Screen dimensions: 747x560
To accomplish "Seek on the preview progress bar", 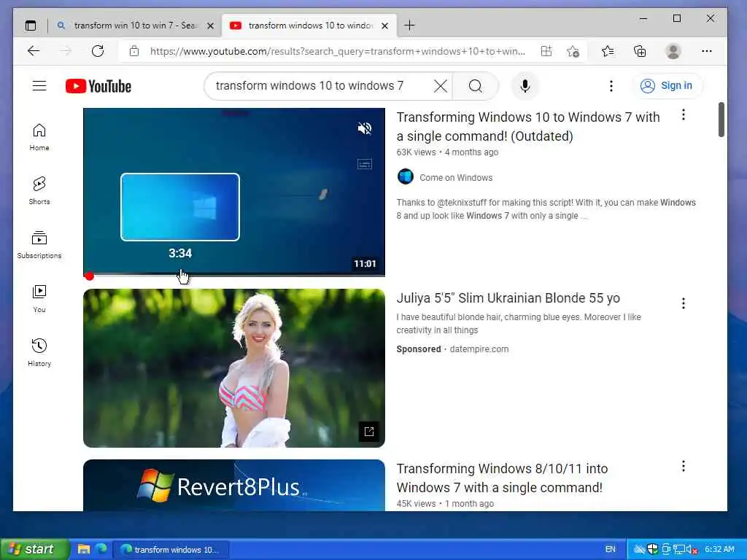I will click(x=234, y=275).
